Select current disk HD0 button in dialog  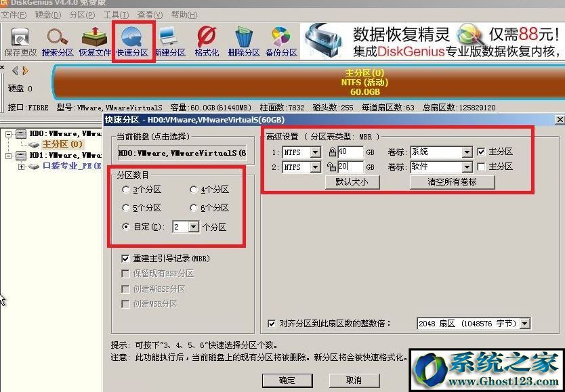(x=183, y=153)
